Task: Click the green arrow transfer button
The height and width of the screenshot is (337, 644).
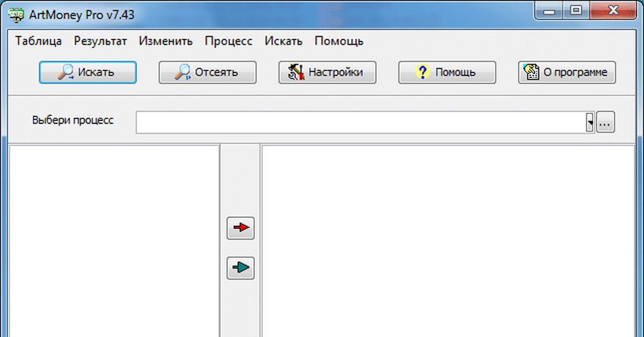Action: tap(240, 267)
